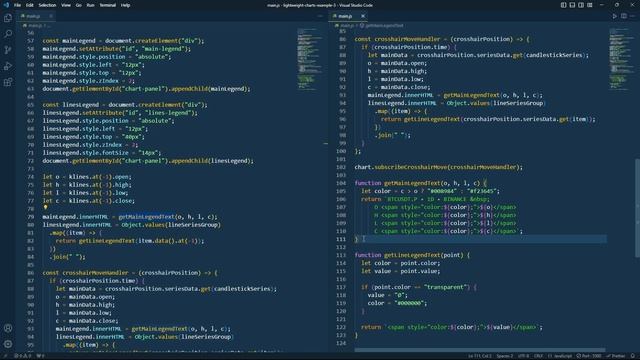The height and width of the screenshot is (360, 640).
Task: Change language mode via JavaScript status item
Action: (560, 356)
